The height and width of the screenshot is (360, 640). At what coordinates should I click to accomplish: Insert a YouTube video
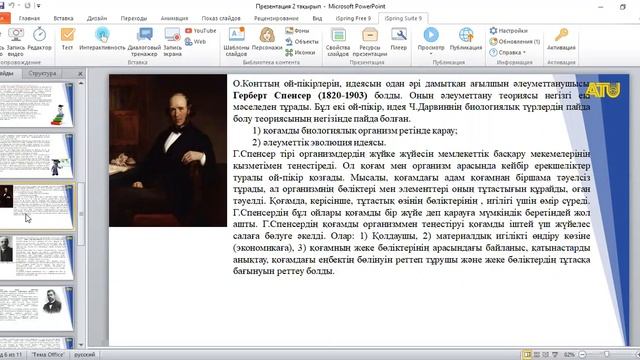click(x=200, y=31)
